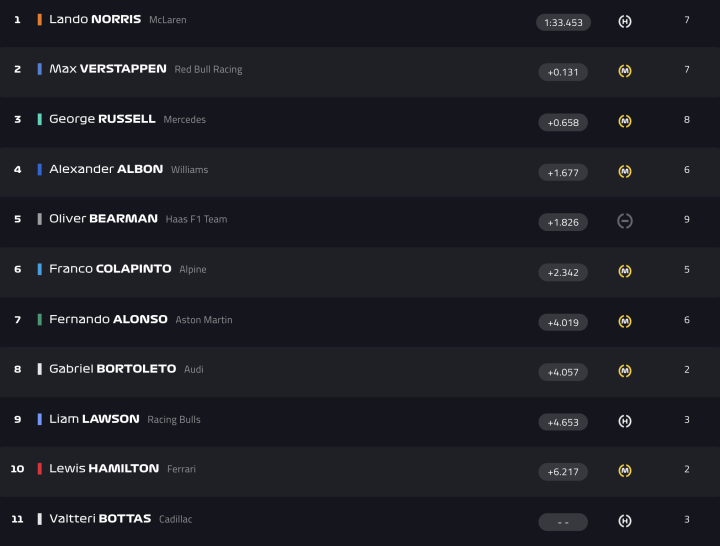Click Bearman's grey unknown tyre icon
The width and height of the screenshot is (720, 546).
pos(625,221)
